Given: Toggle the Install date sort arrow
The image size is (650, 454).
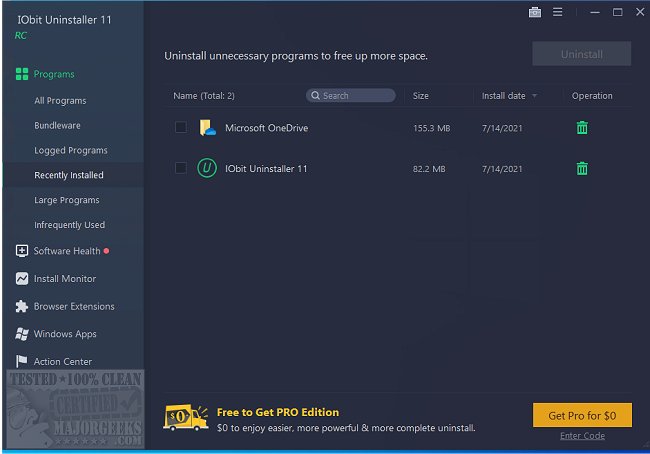Looking at the screenshot, I should (x=534, y=96).
